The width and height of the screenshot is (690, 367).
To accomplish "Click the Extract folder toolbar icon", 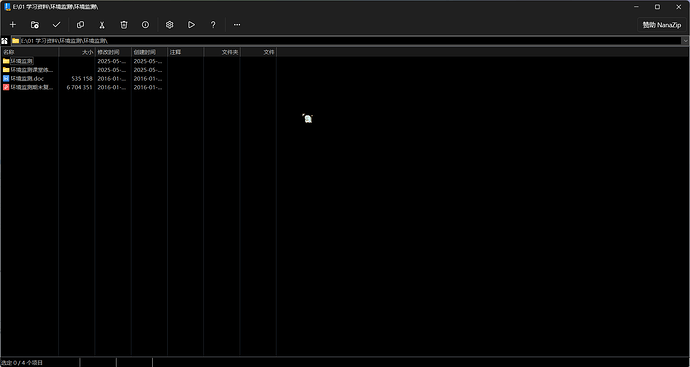I will 35,25.
